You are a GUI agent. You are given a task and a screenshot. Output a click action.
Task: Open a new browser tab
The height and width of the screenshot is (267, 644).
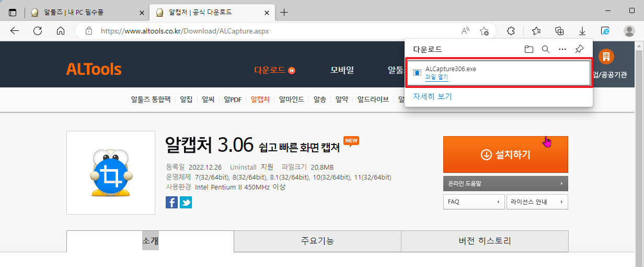pyautogui.click(x=284, y=12)
